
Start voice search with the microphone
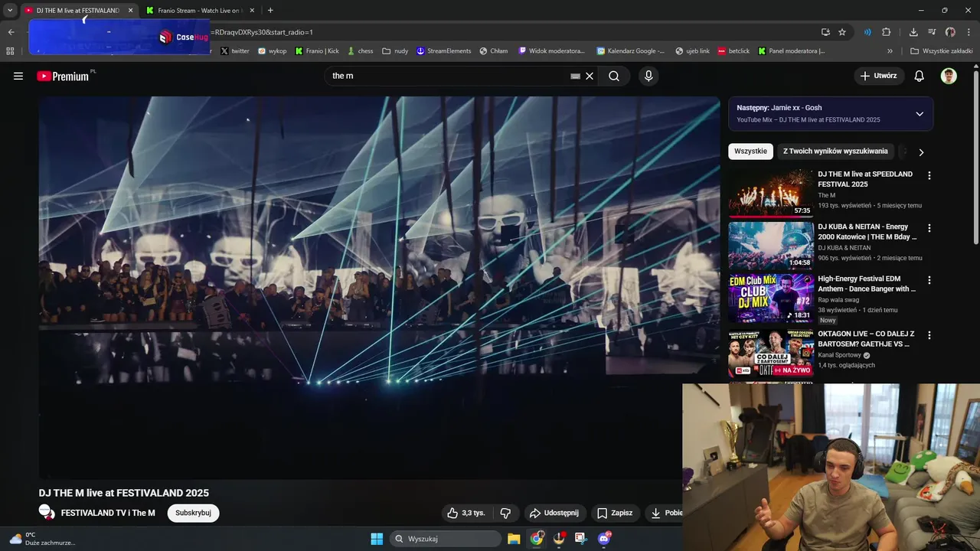click(x=648, y=76)
